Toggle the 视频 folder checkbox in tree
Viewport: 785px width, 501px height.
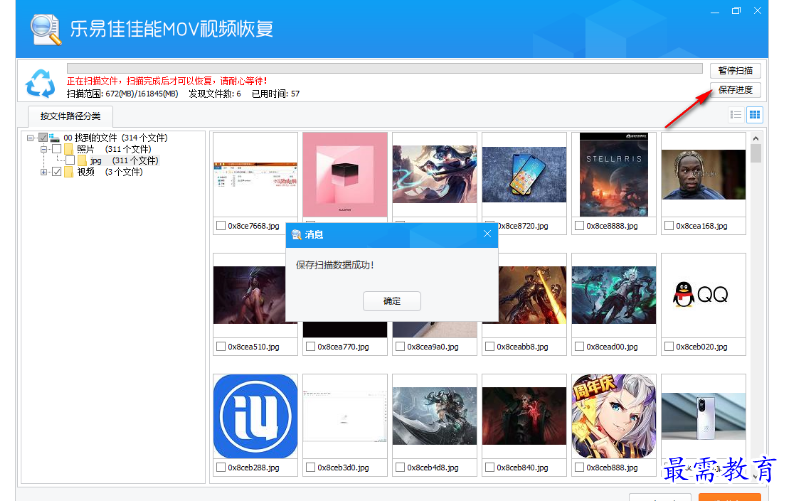[56, 171]
